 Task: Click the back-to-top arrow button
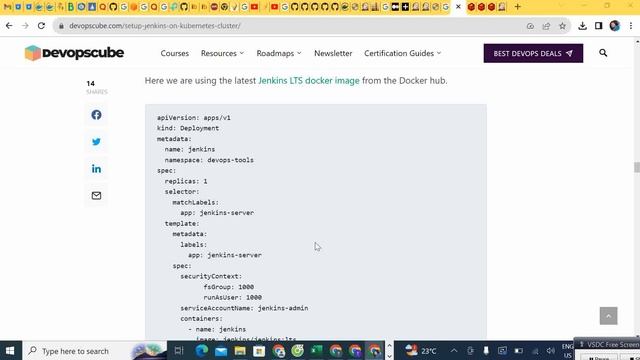608,316
